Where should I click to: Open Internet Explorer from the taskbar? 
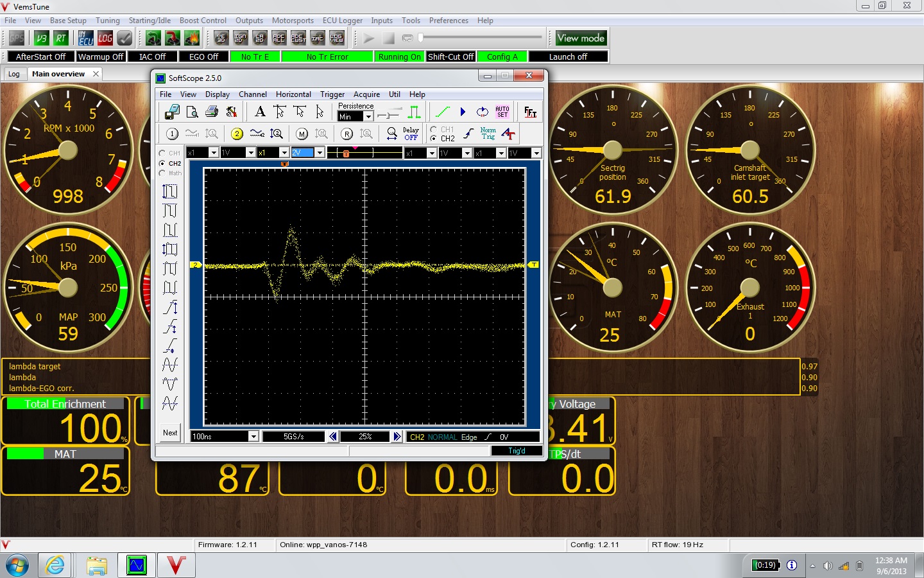click(55, 565)
